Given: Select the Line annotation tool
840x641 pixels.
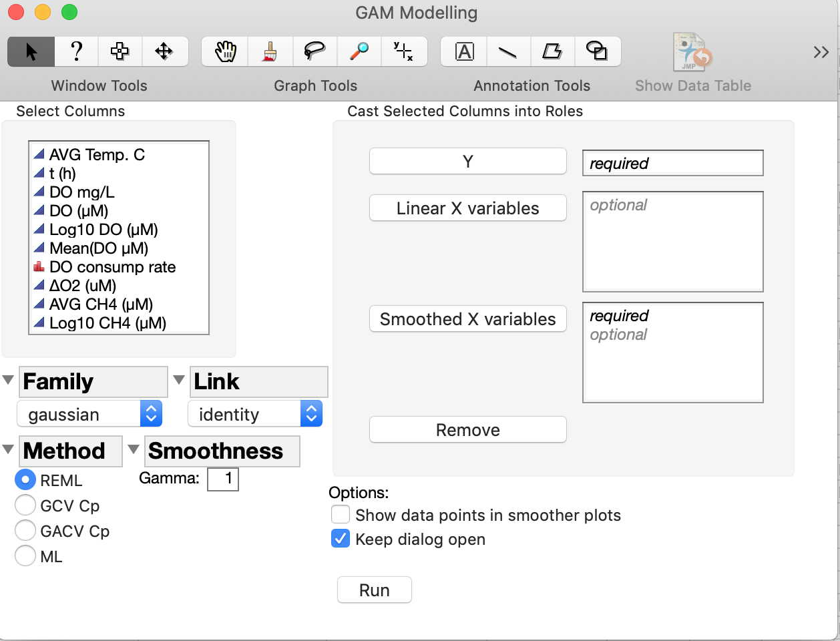Looking at the screenshot, I should [508, 51].
